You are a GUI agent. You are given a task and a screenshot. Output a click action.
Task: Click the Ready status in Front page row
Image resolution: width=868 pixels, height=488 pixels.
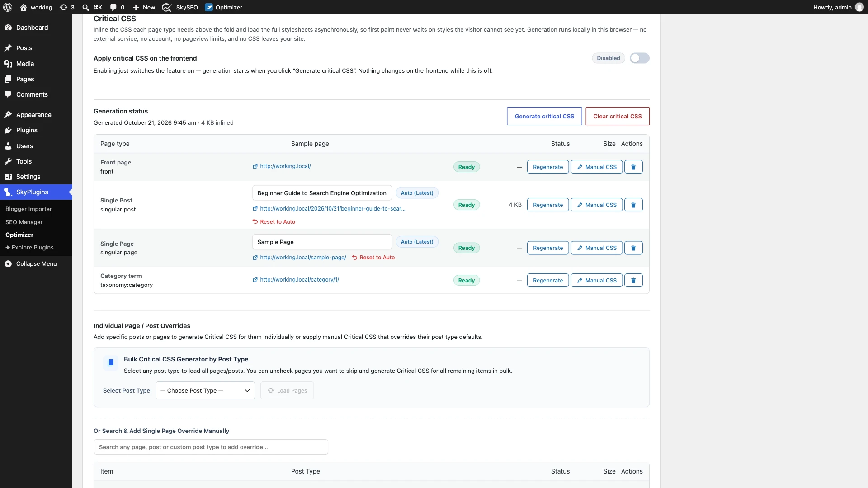pos(467,167)
